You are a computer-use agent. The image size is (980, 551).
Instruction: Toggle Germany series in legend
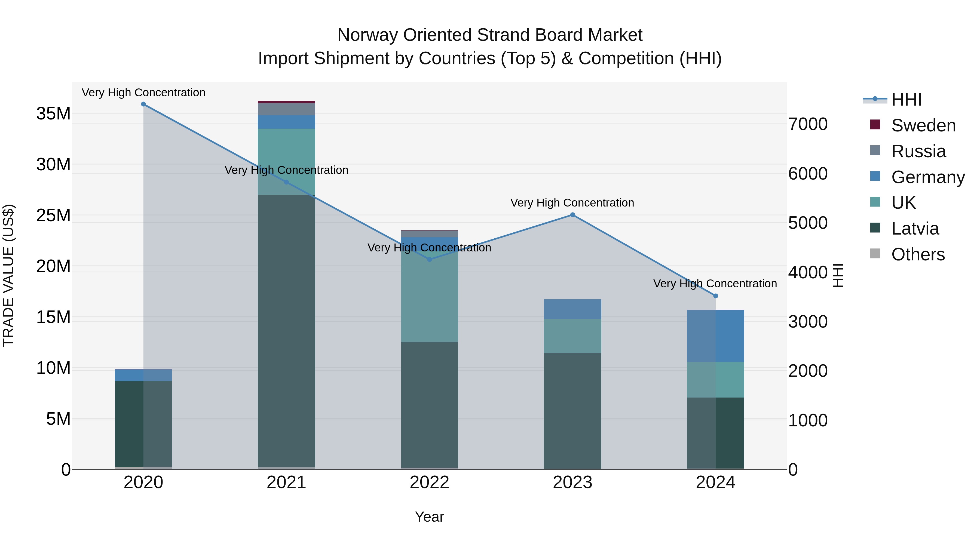pyautogui.click(x=917, y=177)
